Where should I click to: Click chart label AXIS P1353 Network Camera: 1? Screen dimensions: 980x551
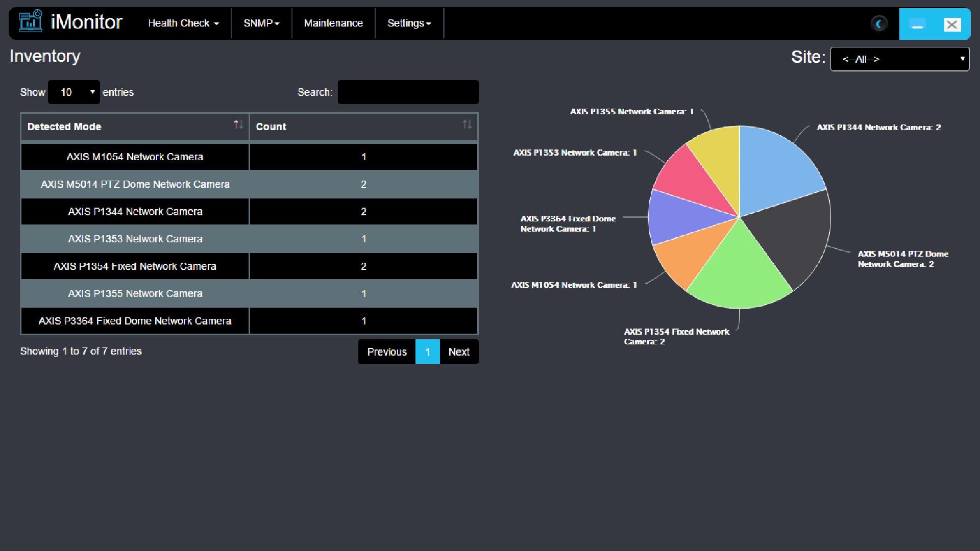pos(575,153)
